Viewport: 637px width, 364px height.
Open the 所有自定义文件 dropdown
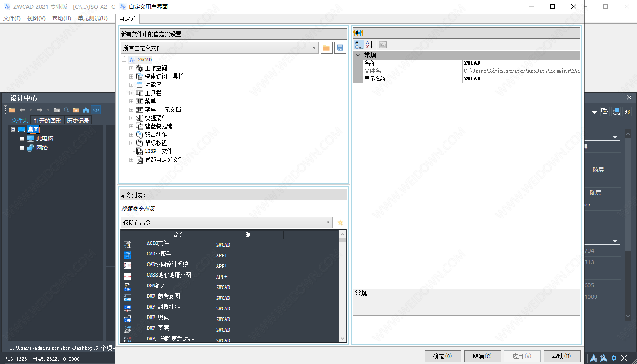(219, 48)
